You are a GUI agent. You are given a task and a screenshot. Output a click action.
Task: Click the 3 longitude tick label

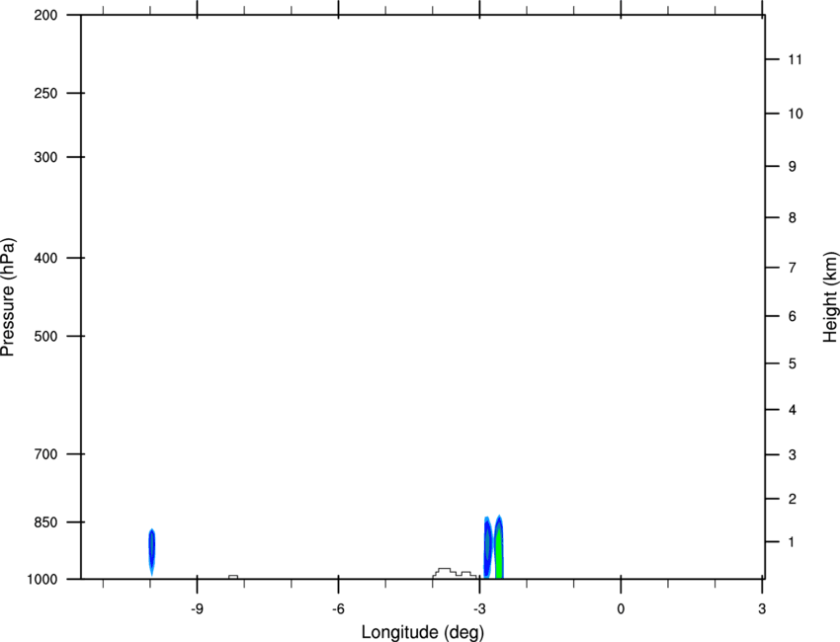point(762,609)
